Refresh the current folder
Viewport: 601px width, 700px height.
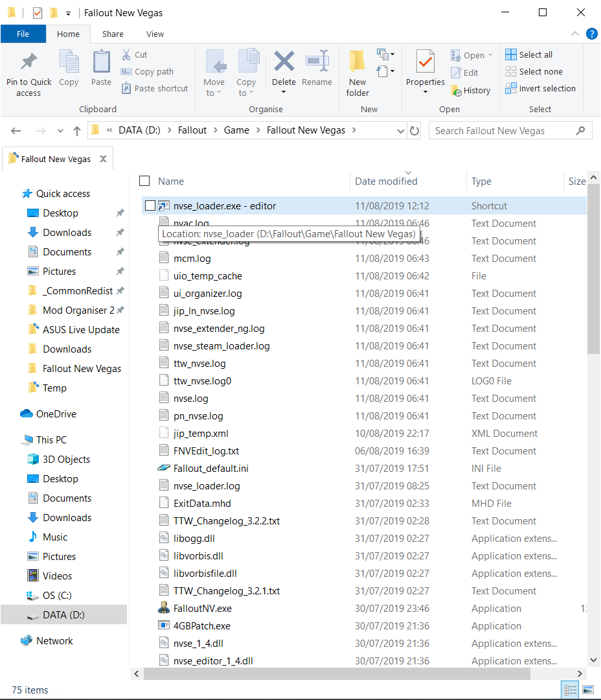pos(414,131)
